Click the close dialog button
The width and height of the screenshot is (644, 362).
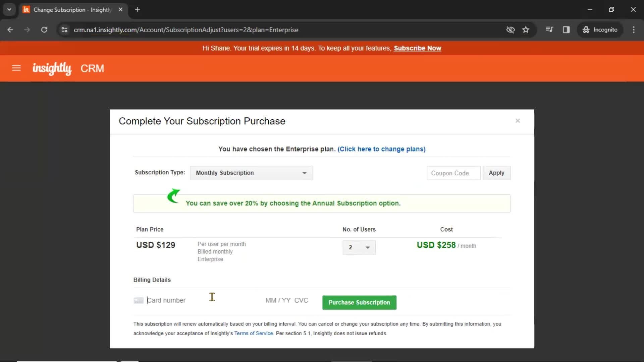point(518,120)
